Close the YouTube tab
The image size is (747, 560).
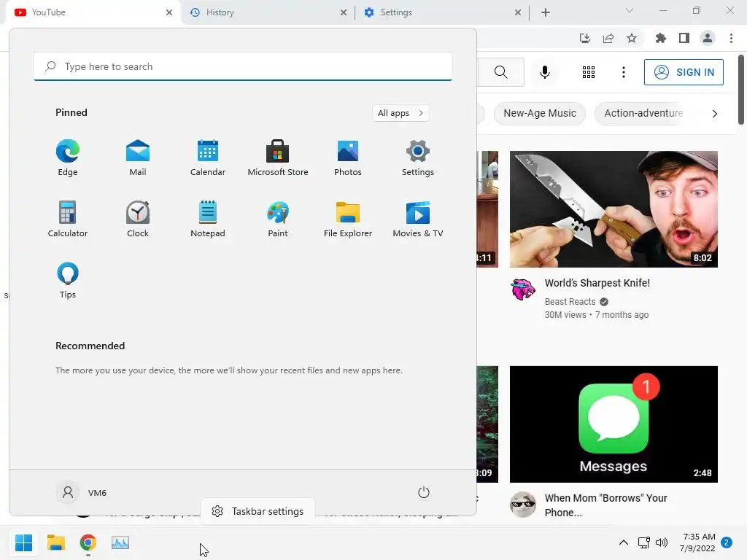(x=169, y=12)
